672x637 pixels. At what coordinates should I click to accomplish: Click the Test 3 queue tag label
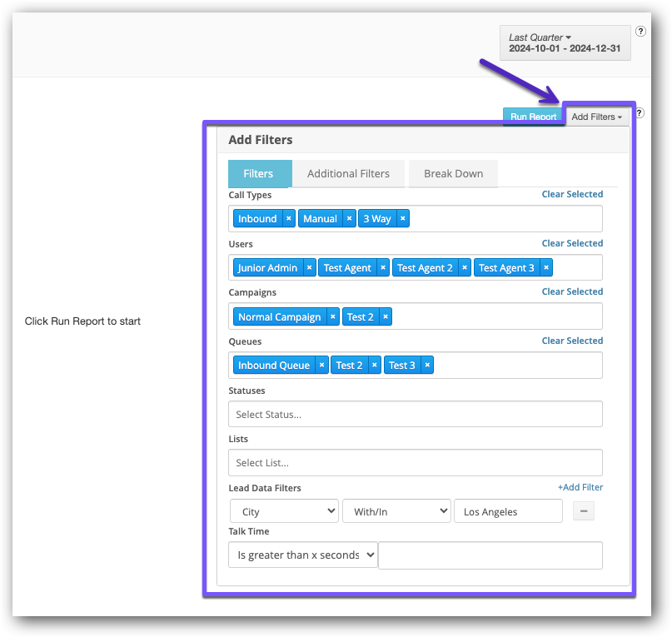402,366
